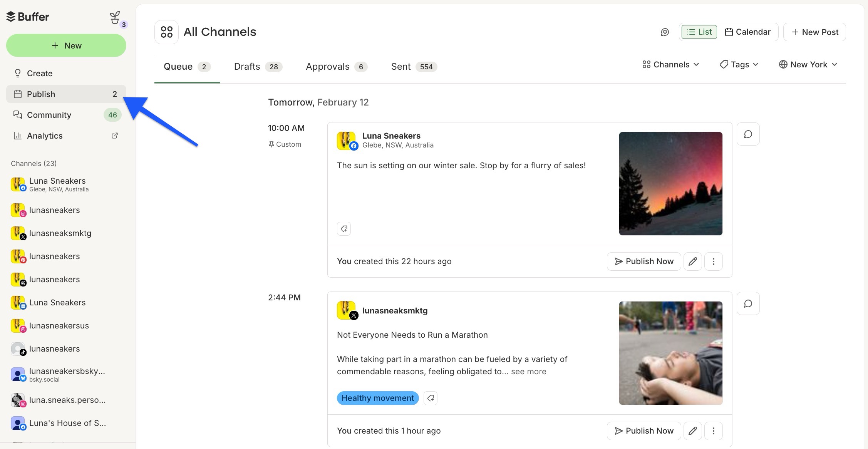Click the Analytics external link icon
Image resolution: width=868 pixels, height=449 pixels.
[x=114, y=136]
